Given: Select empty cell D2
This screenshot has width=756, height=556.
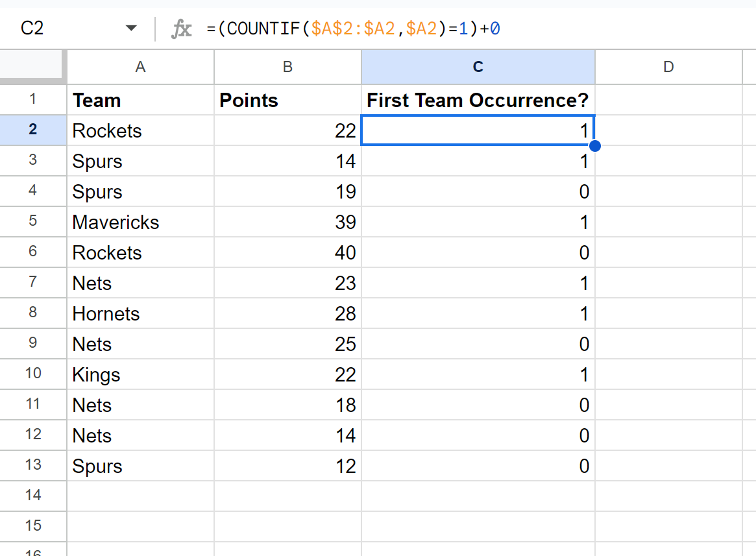Looking at the screenshot, I should tap(668, 130).
